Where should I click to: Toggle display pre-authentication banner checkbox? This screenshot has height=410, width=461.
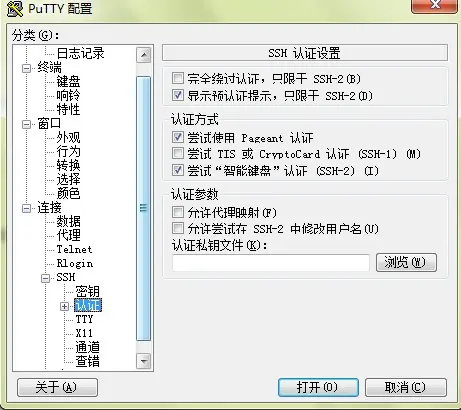coord(178,95)
